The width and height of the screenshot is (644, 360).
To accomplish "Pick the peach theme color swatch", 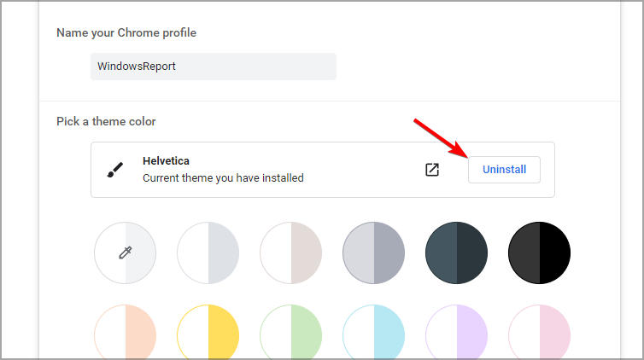I will [126, 332].
